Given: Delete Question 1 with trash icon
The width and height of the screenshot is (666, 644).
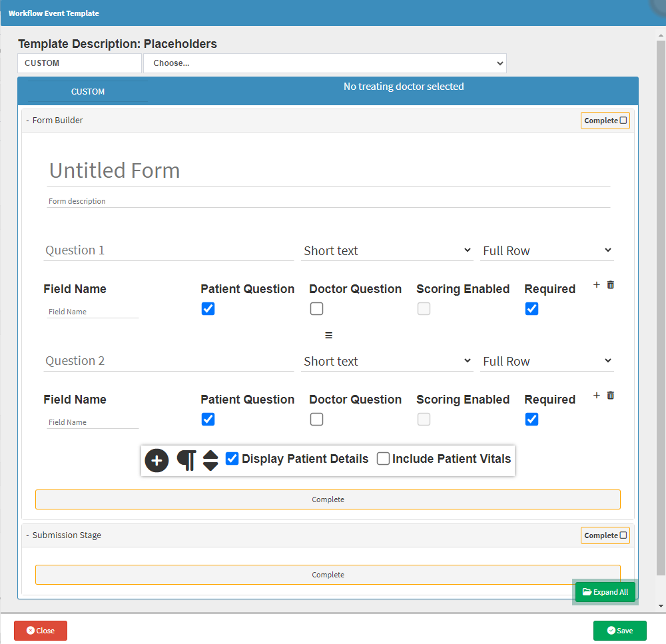Looking at the screenshot, I should pyautogui.click(x=611, y=285).
